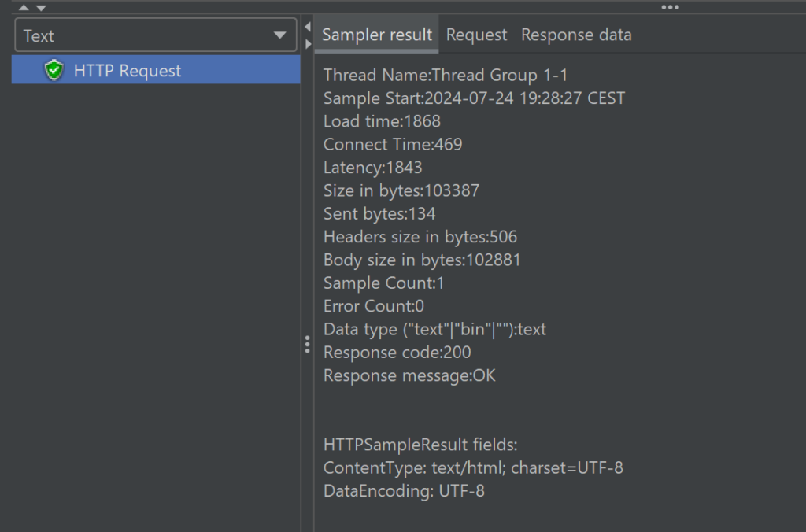This screenshot has width=806, height=532.
Task: Click the three-dot handle at the top
Action: [670, 7]
